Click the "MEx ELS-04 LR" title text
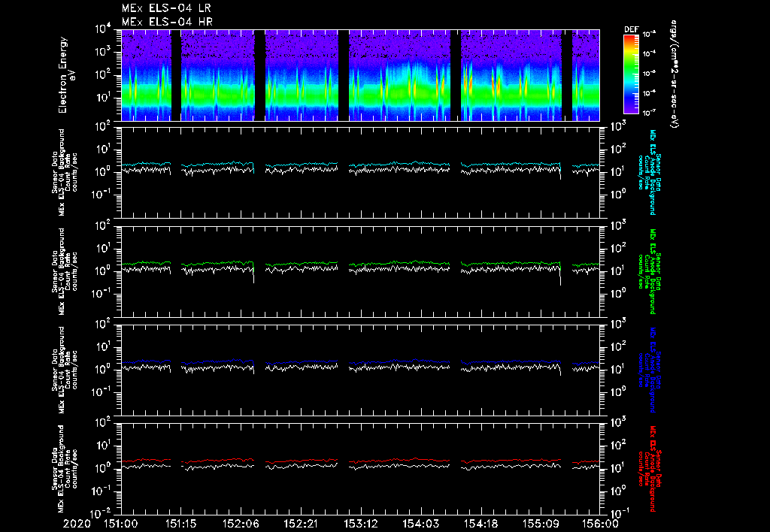 coord(166,8)
